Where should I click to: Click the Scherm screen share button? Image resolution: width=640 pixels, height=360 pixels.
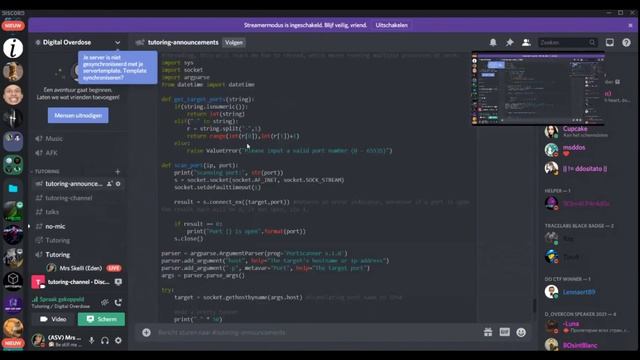point(101,319)
